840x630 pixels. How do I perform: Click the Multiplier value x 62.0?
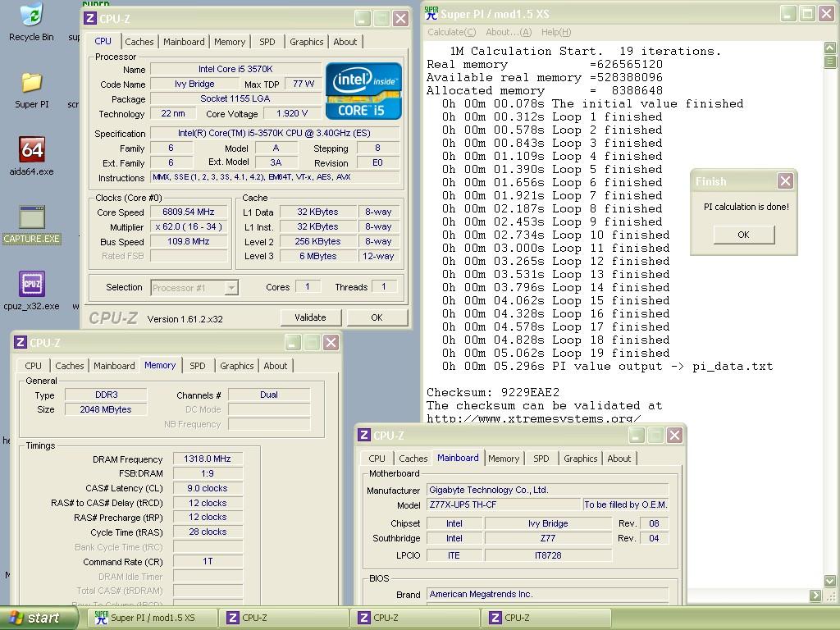[x=189, y=227]
